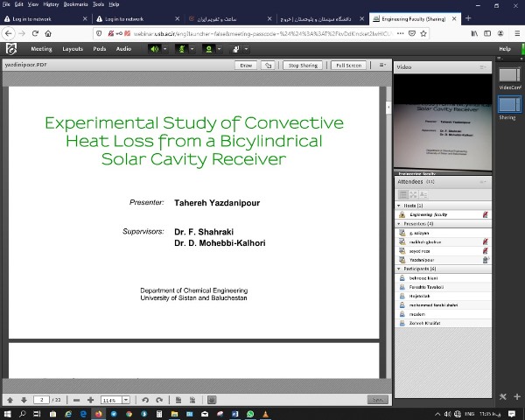Screen dimensions: 525x420
Task: Select the attendees breakout room view icon
Action: [413, 194]
